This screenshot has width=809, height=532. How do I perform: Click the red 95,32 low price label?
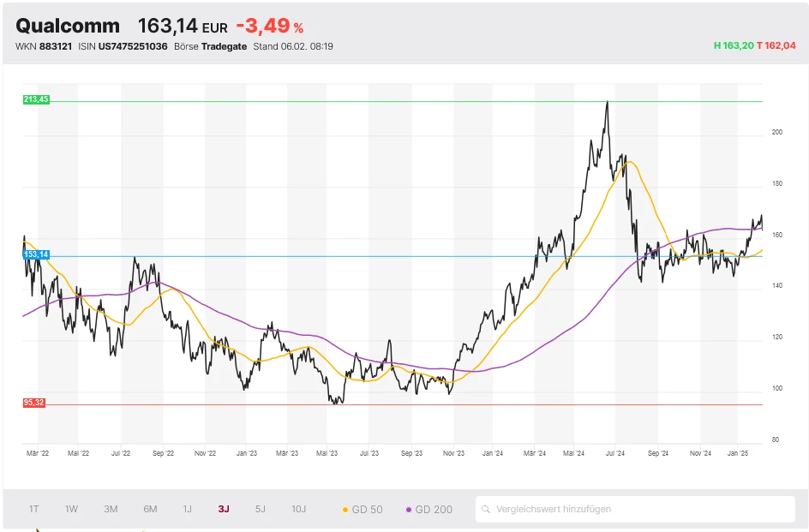tap(34, 403)
